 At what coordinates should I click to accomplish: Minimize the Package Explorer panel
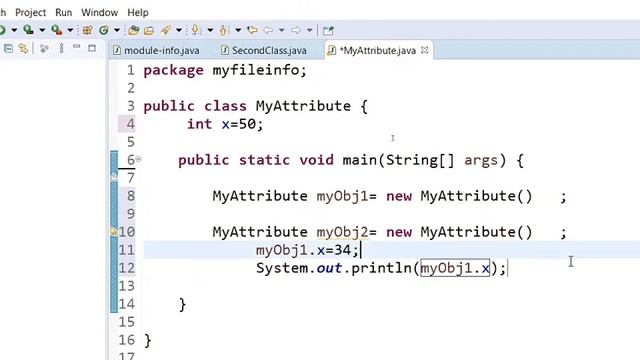pos(76,47)
